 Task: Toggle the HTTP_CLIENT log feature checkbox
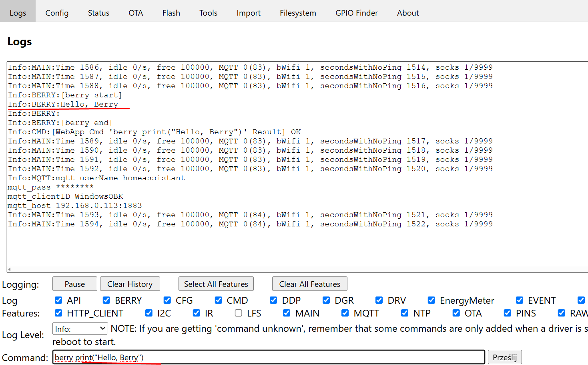58,313
